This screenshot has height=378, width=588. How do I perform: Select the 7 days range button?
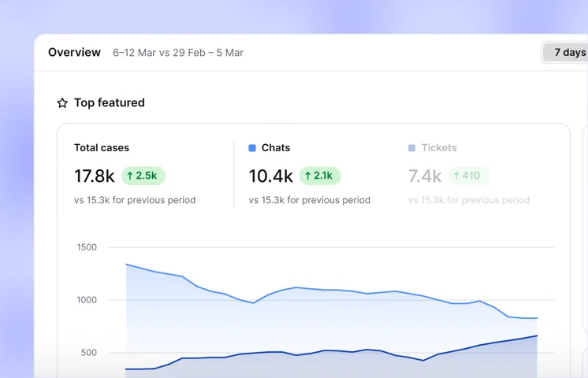565,53
